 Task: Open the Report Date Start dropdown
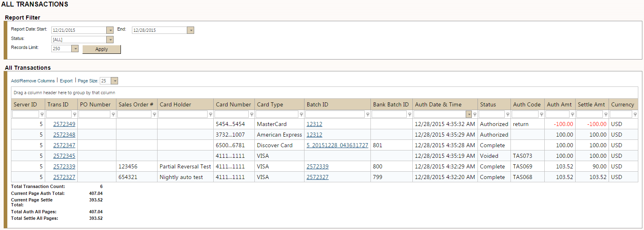pos(110,30)
